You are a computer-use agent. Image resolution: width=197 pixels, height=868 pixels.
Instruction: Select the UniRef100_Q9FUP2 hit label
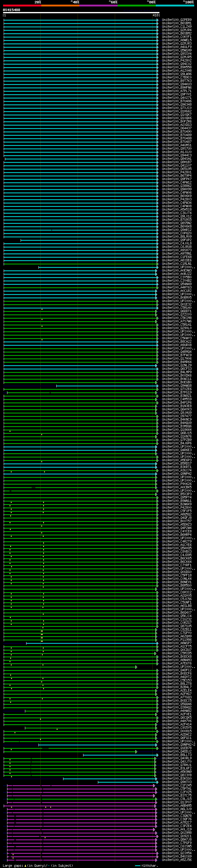tap(176, 240)
